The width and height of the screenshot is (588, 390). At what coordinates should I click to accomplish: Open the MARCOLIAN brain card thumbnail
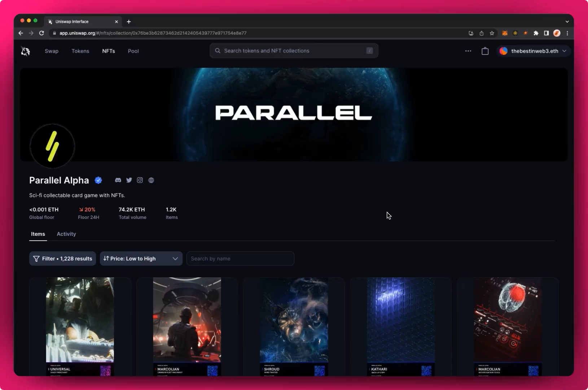point(508,327)
